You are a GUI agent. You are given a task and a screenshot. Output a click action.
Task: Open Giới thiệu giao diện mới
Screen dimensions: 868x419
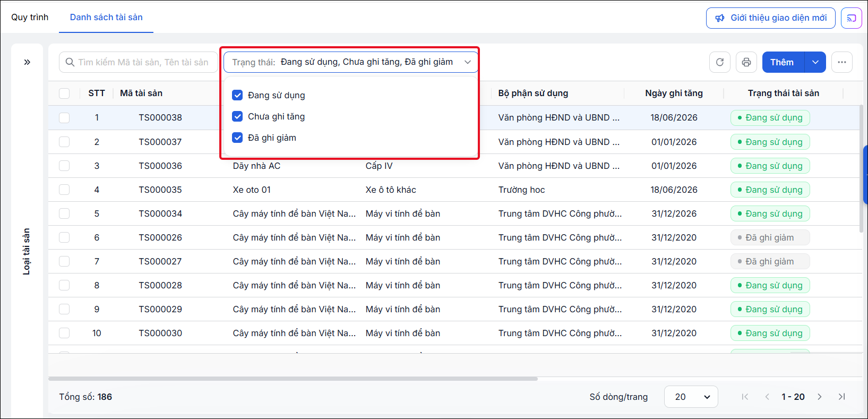click(771, 18)
